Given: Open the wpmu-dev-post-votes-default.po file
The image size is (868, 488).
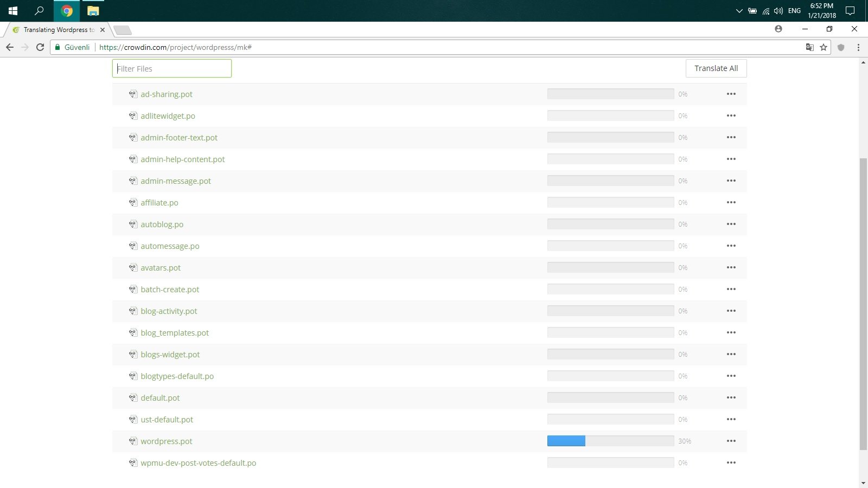Looking at the screenshot, I should 199,463.
